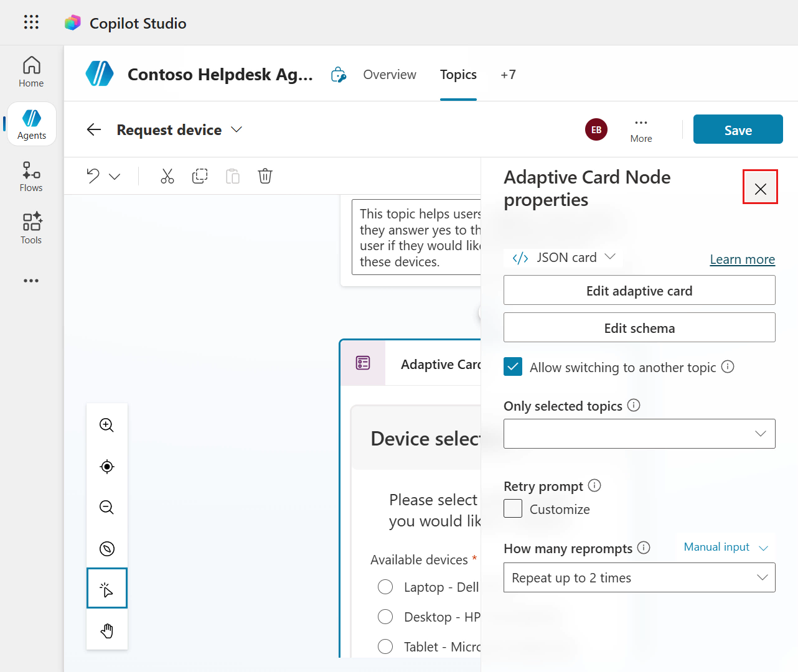Follow the Learn more link
Image resolution: width=798 pixels, height=672 pixels.
pyautogui.click(x=742, y=259)
